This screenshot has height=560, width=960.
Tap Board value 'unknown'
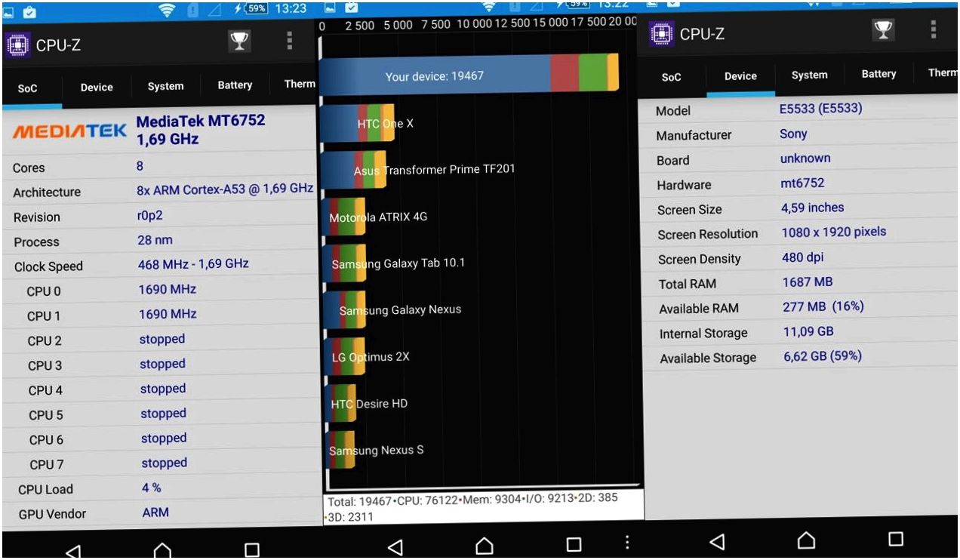click(x=805, y=158)
